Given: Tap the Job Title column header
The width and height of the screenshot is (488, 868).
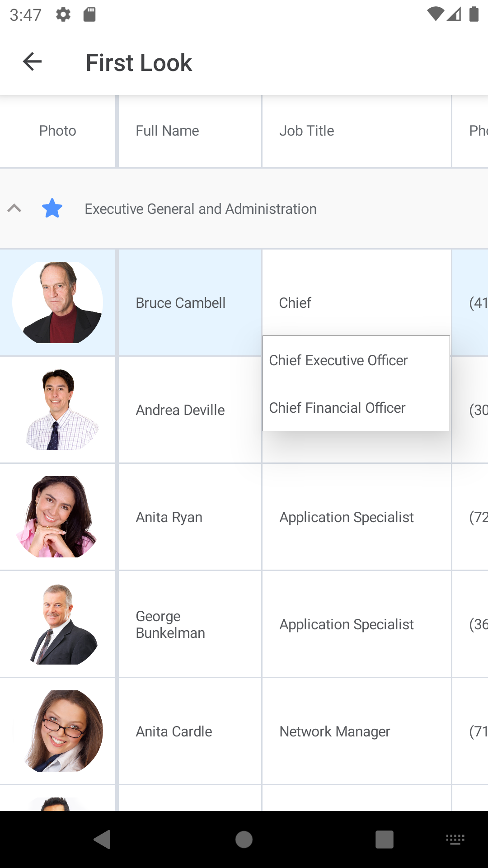Looking at the screenshot, I should pyautogui.click(x=307, y=131).
